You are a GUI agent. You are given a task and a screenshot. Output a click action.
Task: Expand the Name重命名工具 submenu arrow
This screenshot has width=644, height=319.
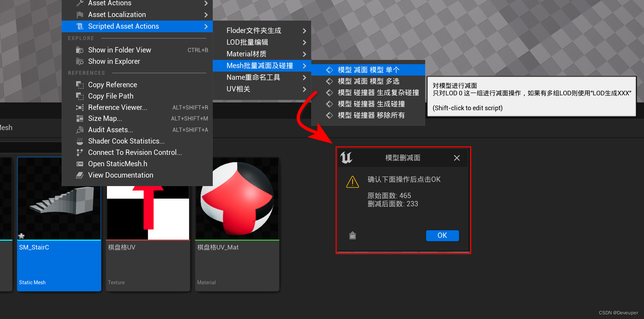304,78
